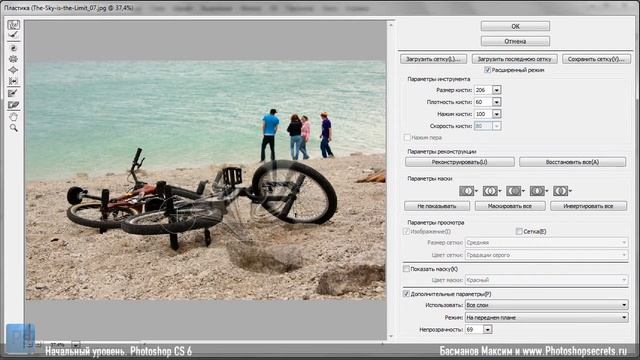Select the Pucker tool

(x=13, y=59)
